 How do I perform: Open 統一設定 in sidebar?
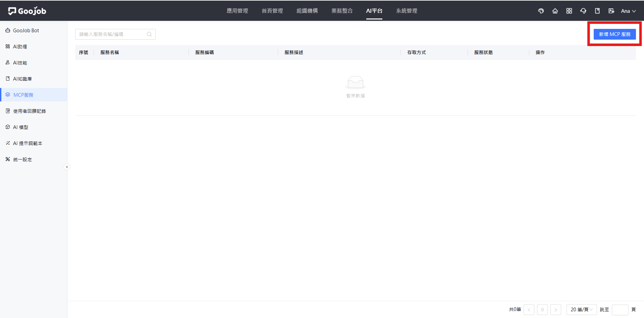(x=34, y=160)
